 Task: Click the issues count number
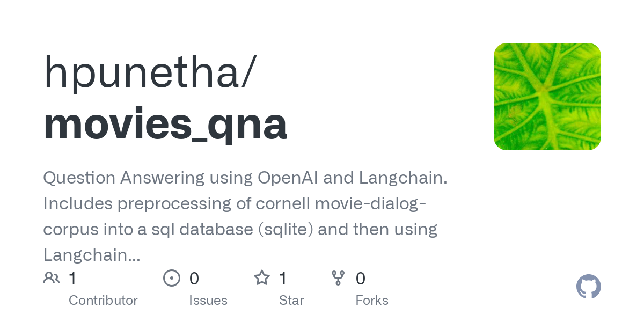(x=194, y=279)
